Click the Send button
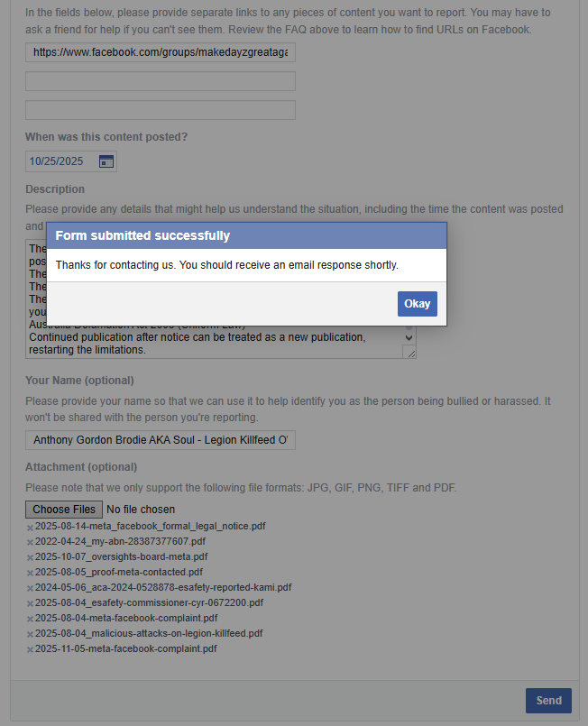This screenshot has height=726, width=588. (548, 701)
